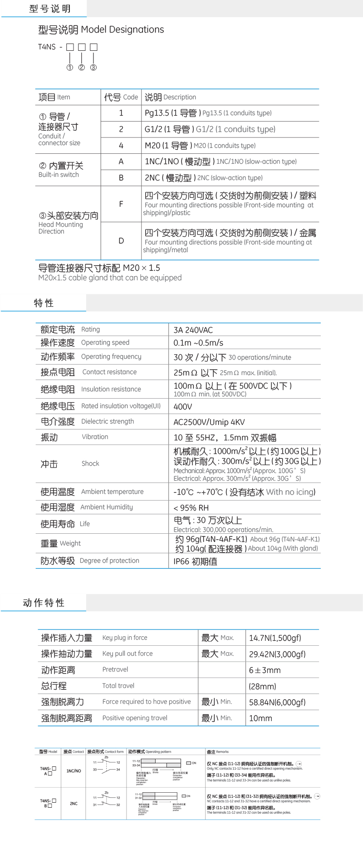Click the second placeholder box after T4NS -
This screenshot has width=363, height=868.
click(82, 47)
